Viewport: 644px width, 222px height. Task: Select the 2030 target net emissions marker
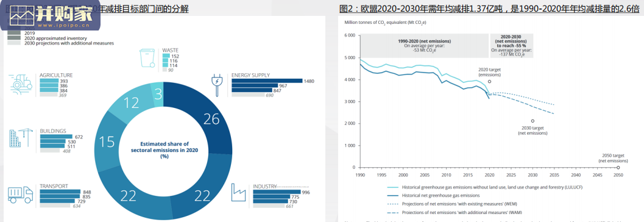533,121
